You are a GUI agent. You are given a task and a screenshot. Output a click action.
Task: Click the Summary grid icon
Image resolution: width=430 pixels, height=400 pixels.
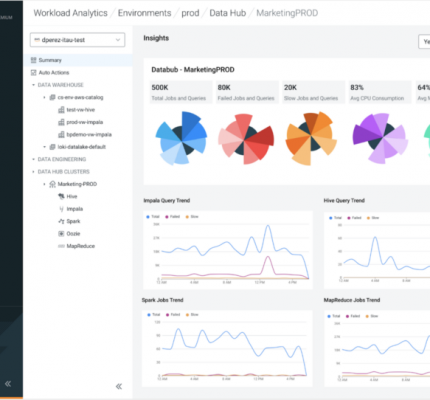coord(33,60)
